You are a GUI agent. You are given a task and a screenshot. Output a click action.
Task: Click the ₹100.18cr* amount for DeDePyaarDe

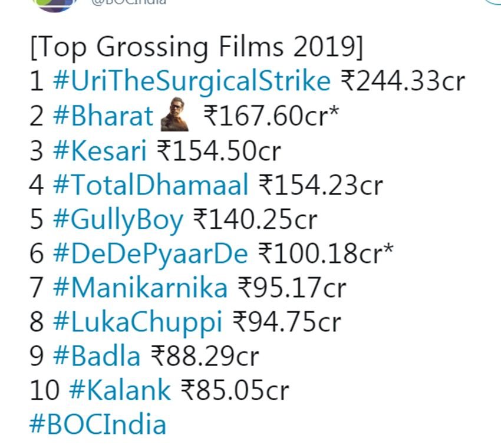click(x=326, y=254)
